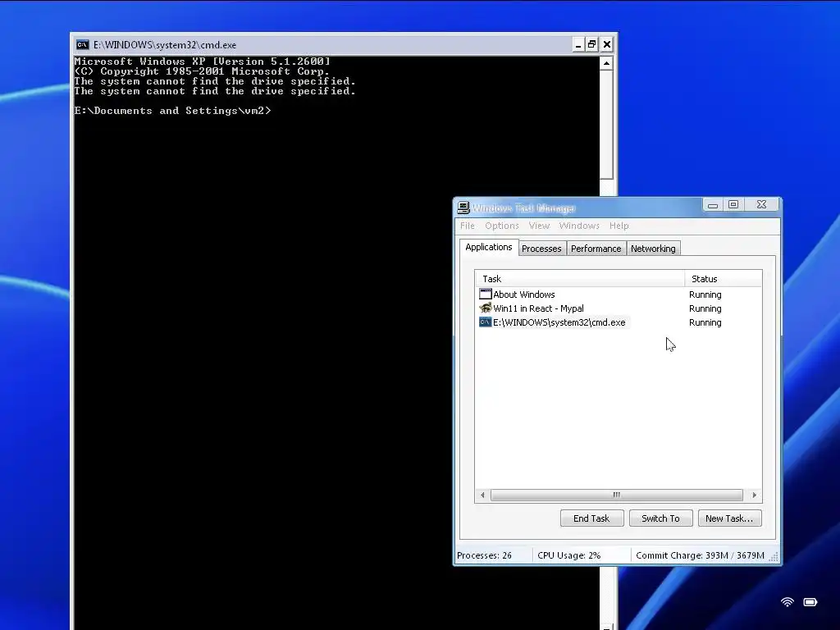The height and width of the screenshot is (630, 840).
Task: Click the cmd window vertical scroll thumb
Action: coord(606,125)
